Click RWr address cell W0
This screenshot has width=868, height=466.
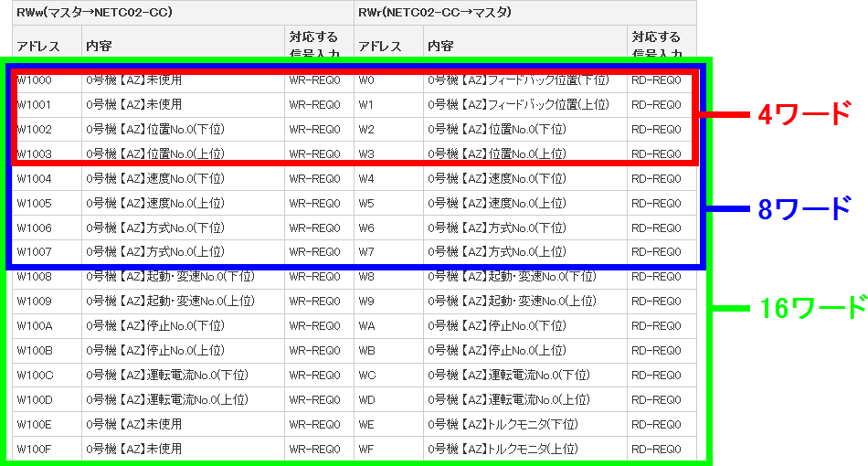(388, 80)
